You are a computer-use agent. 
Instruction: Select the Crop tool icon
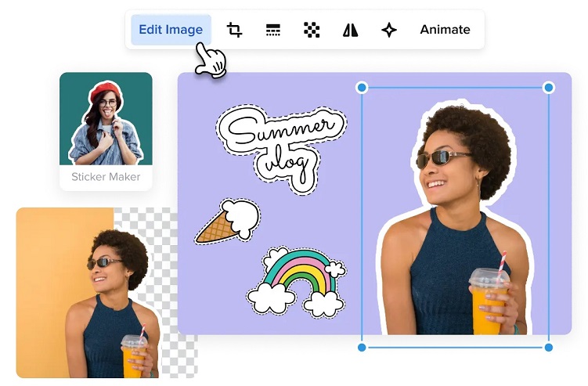click(234, 30)
